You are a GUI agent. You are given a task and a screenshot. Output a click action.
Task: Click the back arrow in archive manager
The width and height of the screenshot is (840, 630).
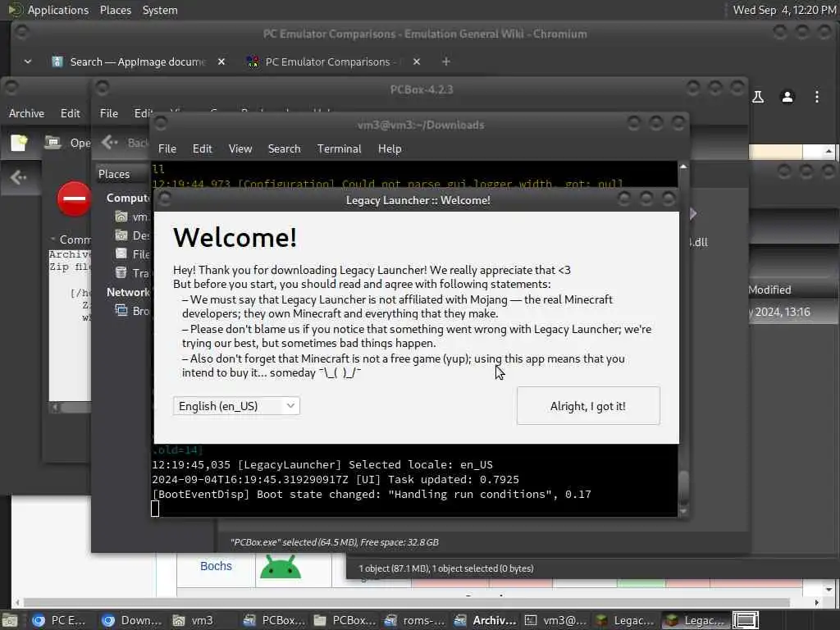(18, 177)
